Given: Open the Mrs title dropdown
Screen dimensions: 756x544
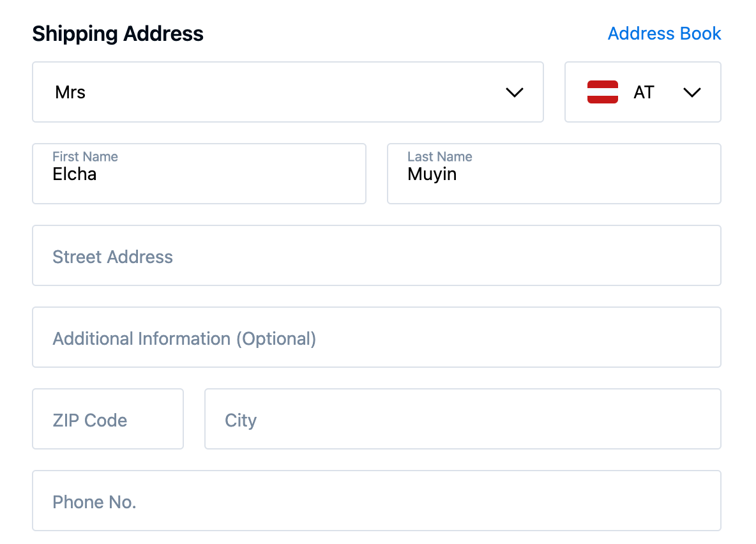Looking at the screenshot, I should pos(287,92).
